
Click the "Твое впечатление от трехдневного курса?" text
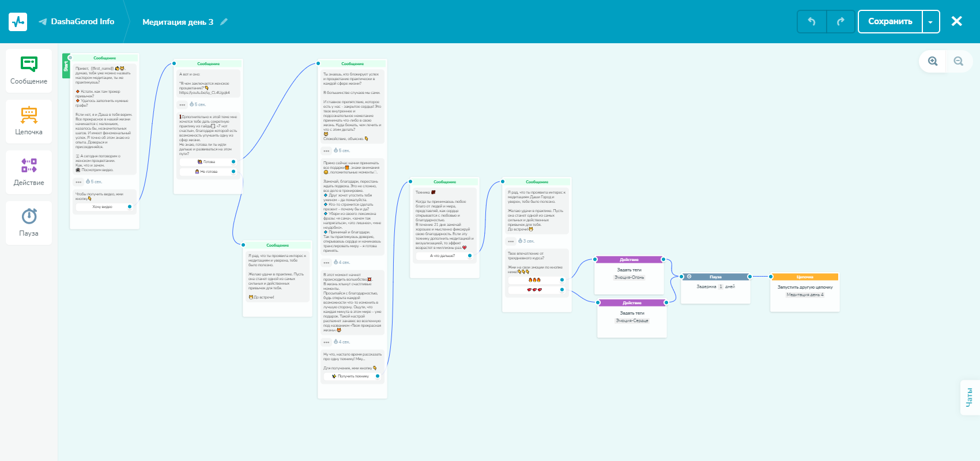tap(526, 255)
